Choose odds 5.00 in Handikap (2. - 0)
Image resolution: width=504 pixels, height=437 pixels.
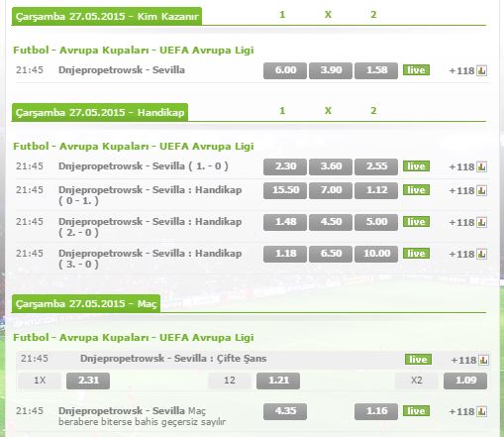point(376,222)
